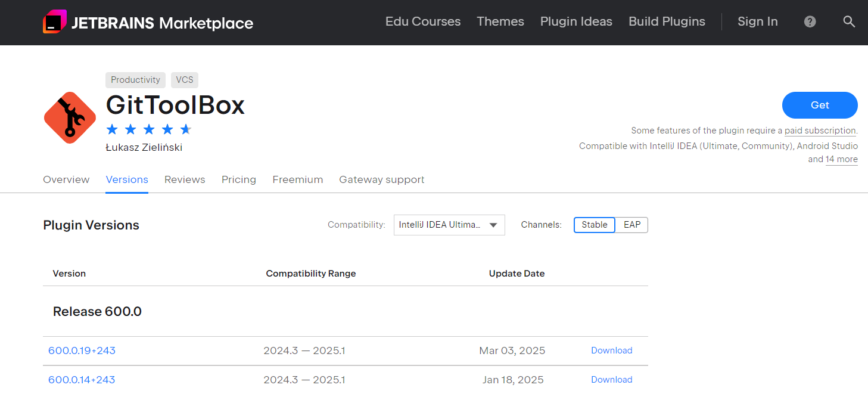
Task: Switch to the EAP channel
Action: coord(631,225)
